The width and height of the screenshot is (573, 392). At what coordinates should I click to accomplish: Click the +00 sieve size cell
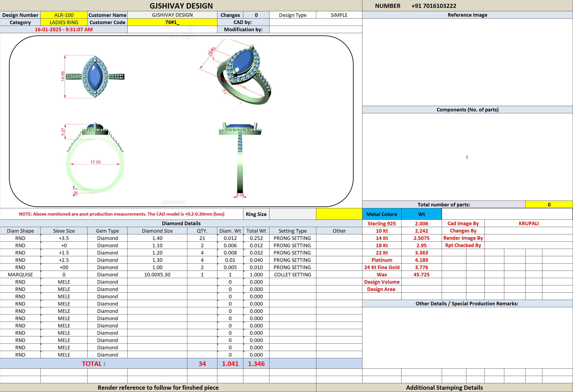[64, 267]
